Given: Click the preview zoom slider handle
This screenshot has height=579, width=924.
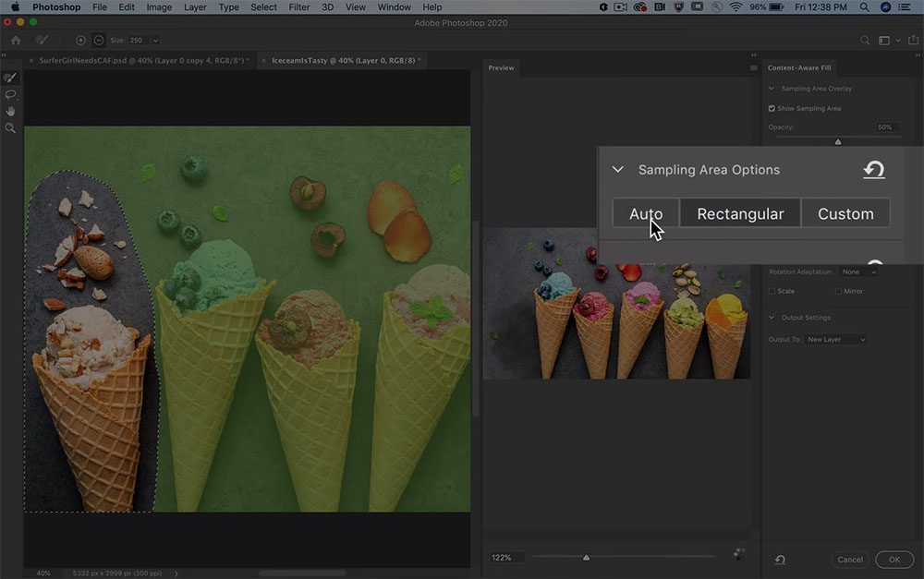Looking at the screenshot, I should pyautogui.click(x=586, y=557).
